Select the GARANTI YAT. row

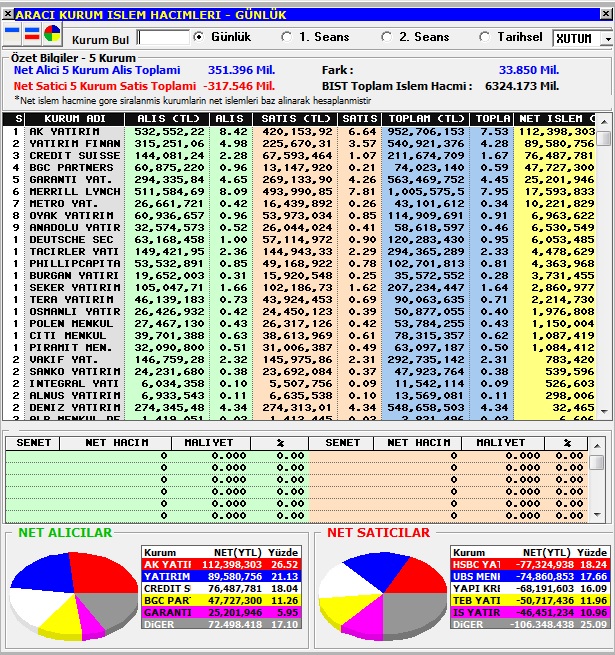coord(299,180)
